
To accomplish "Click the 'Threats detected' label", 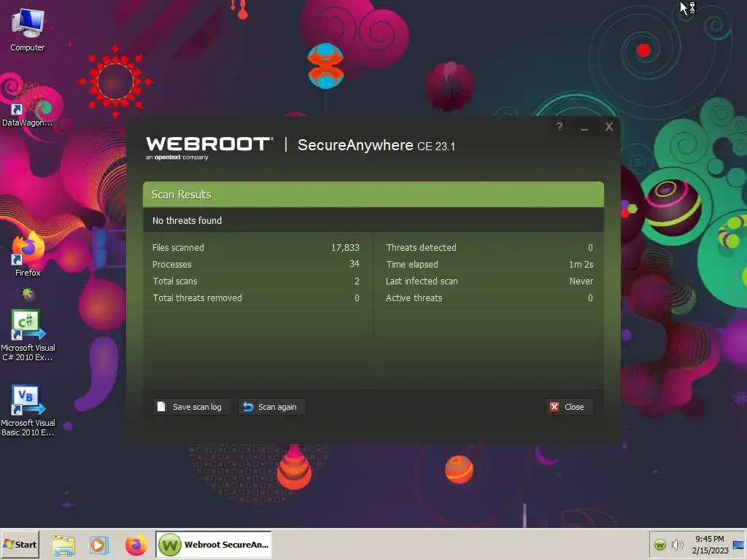I will [x=421, y=248].
